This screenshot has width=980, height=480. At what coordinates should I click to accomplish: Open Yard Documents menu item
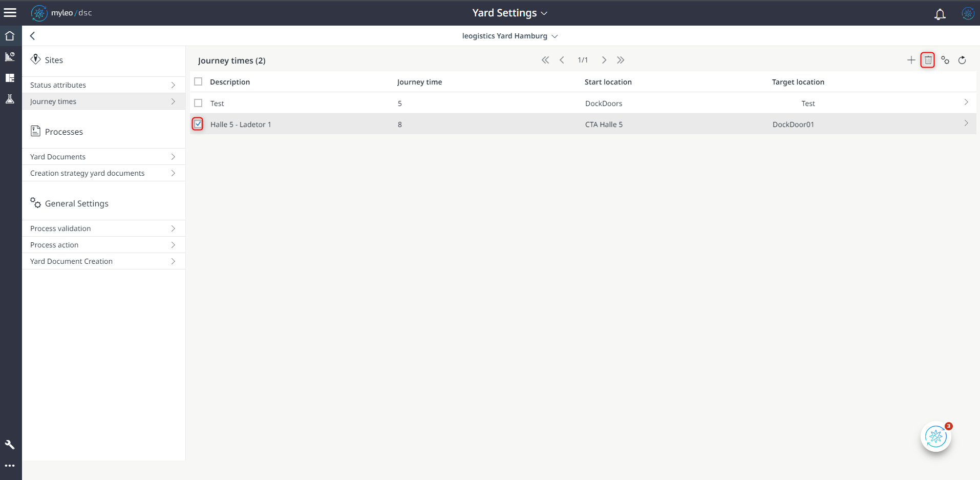pyautogui.click(x=103, y=157)
